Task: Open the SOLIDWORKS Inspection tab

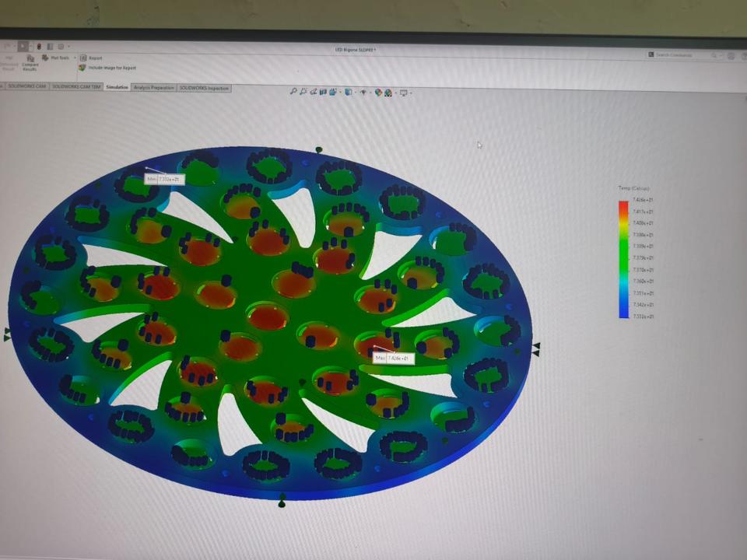Action: point(204,88)
